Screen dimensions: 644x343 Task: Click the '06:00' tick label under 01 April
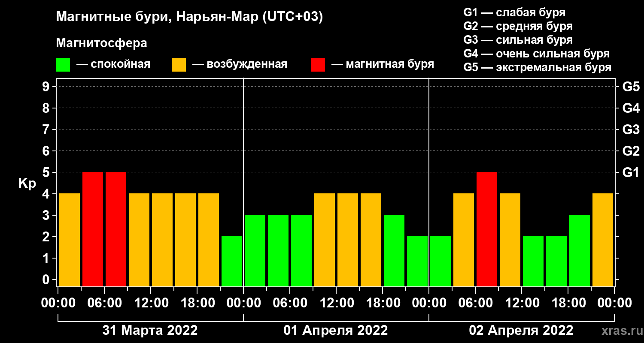tap(290, 303)
